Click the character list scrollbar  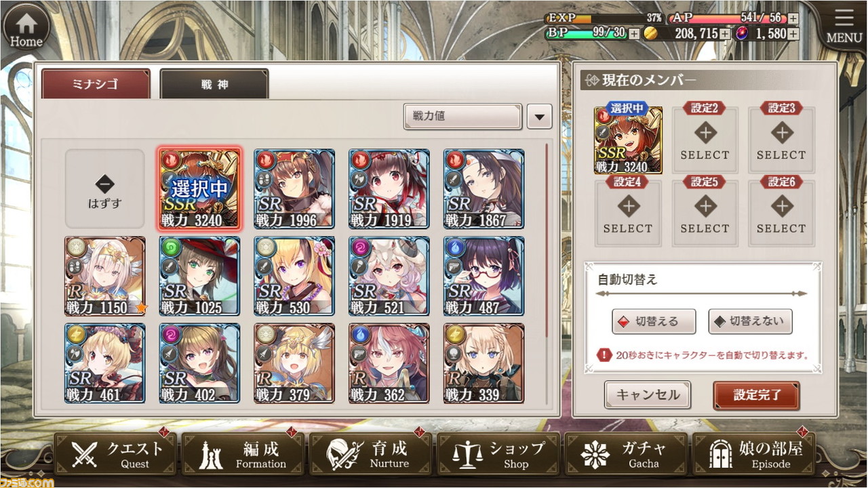click(547, 241)
